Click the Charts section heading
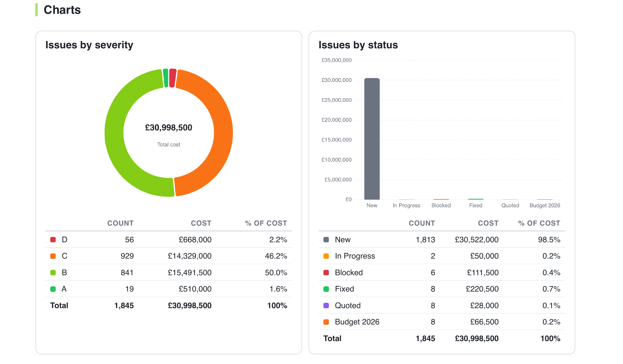 coord(62,10)
